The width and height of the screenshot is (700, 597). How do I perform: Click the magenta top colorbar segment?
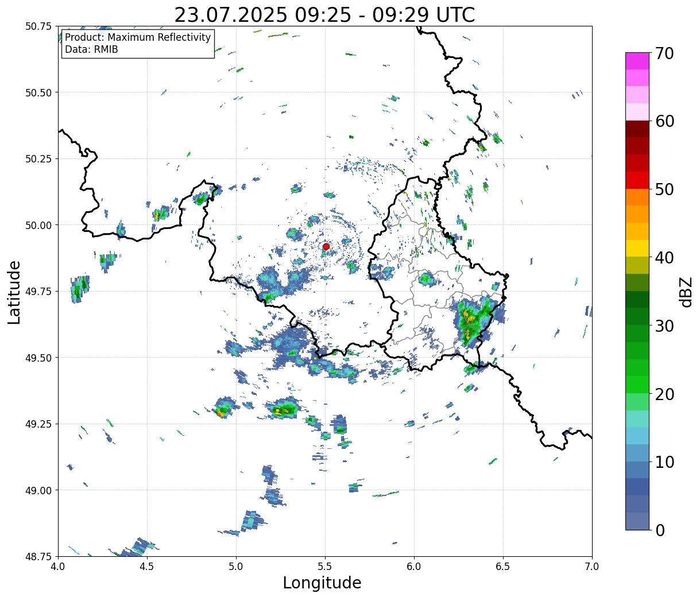[637, 61]
